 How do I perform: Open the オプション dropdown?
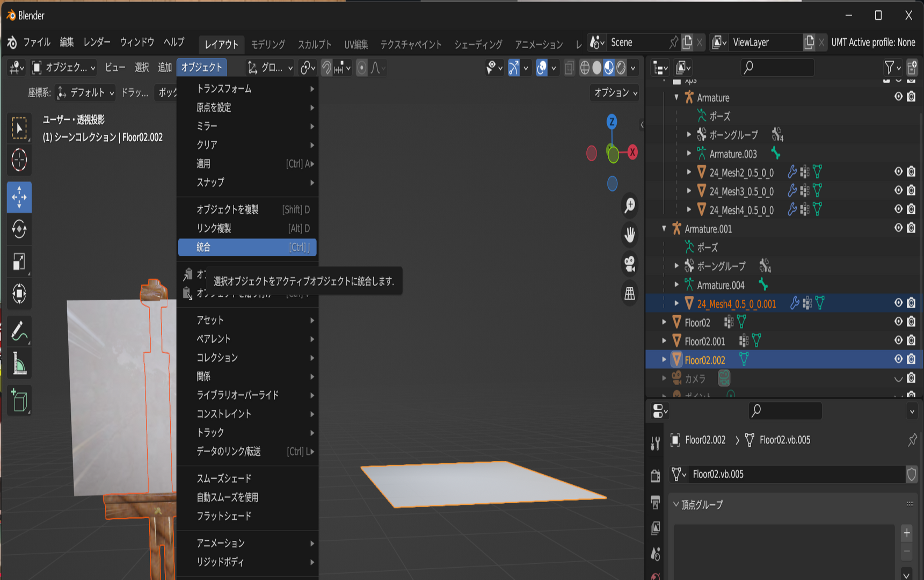coord(615,92)
